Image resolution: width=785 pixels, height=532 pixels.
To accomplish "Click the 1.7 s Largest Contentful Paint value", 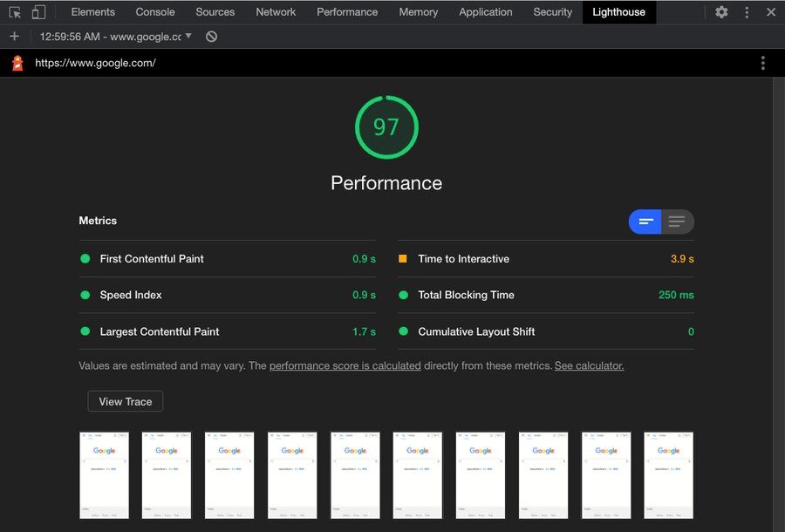I will coord(364,331).
